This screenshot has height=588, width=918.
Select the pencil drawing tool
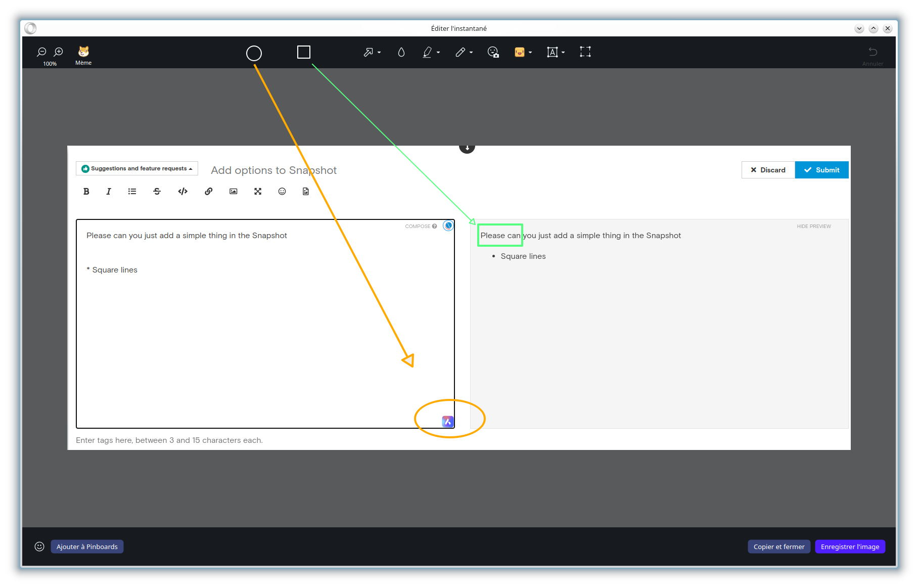click(x=460, y=52)
